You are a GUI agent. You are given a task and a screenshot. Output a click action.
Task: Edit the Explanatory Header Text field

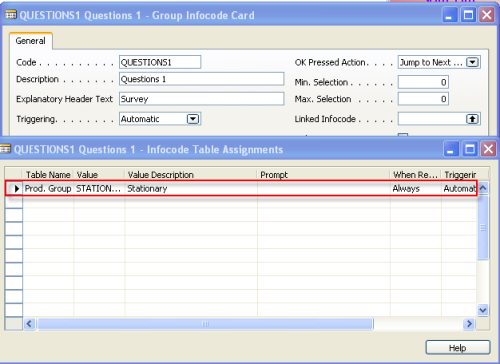202,99
